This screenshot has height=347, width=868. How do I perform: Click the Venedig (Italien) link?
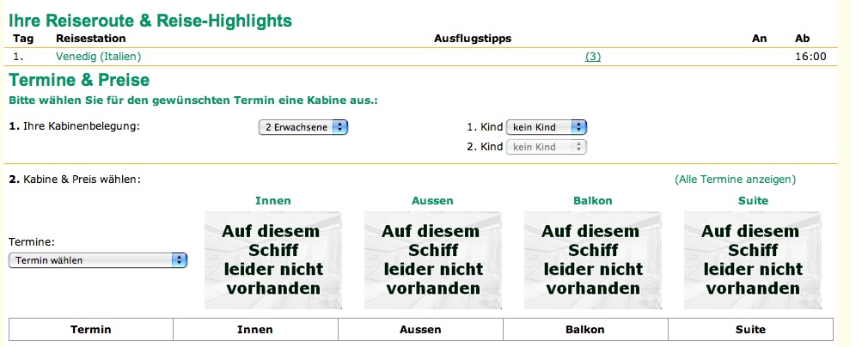tap(98, 57)
